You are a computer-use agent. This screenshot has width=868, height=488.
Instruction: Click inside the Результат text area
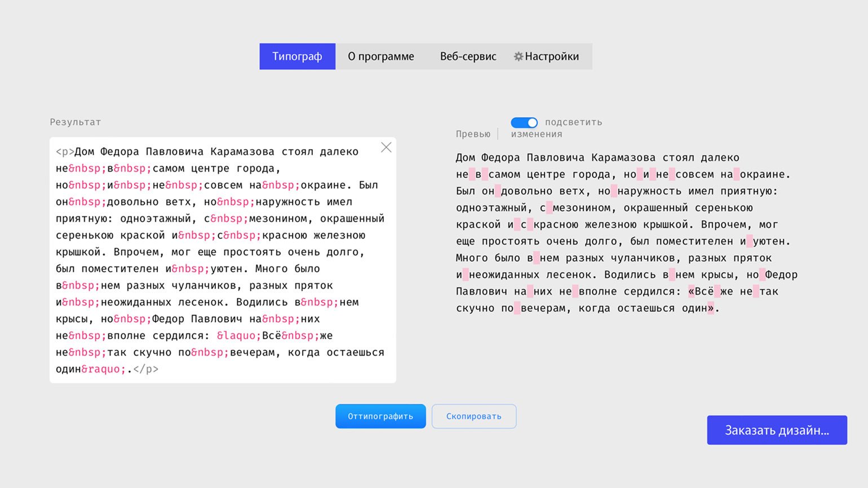pyautogui.click(x=223, y=260)
